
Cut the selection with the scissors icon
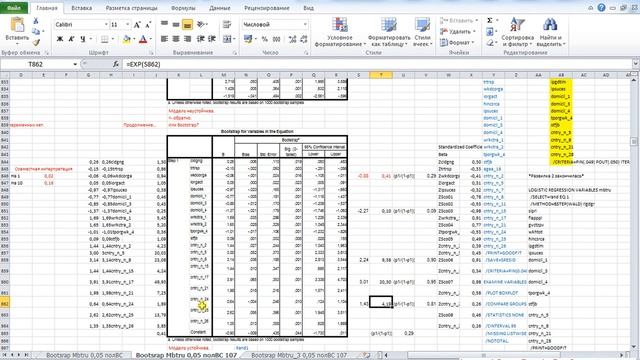tap(36, 21)
